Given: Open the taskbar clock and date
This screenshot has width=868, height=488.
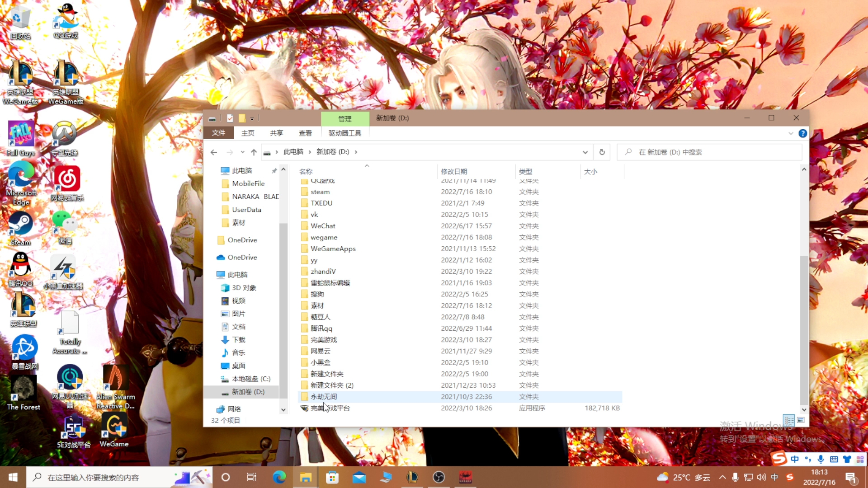Looking at the screenshot, I should point(819,477).
